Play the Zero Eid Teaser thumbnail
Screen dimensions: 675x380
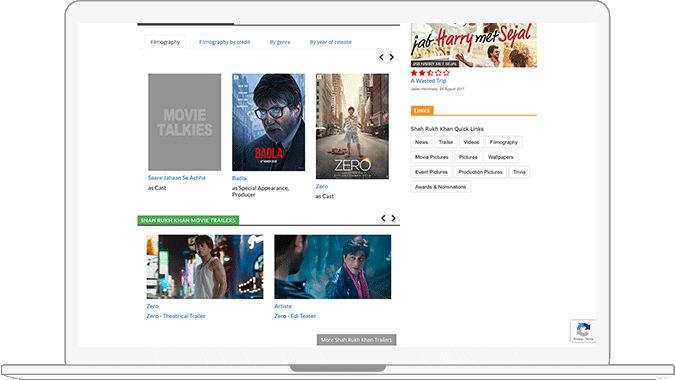click(x=333, y=267)
